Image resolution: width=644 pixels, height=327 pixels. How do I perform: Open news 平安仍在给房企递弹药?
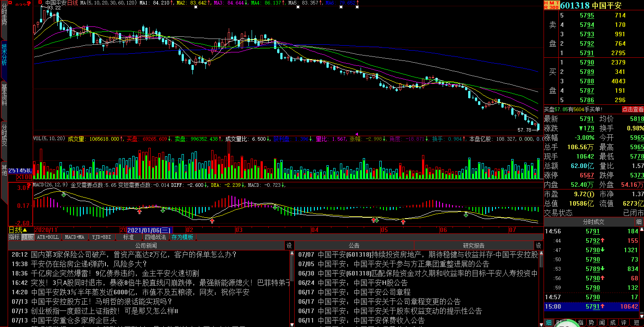point(89,264)
